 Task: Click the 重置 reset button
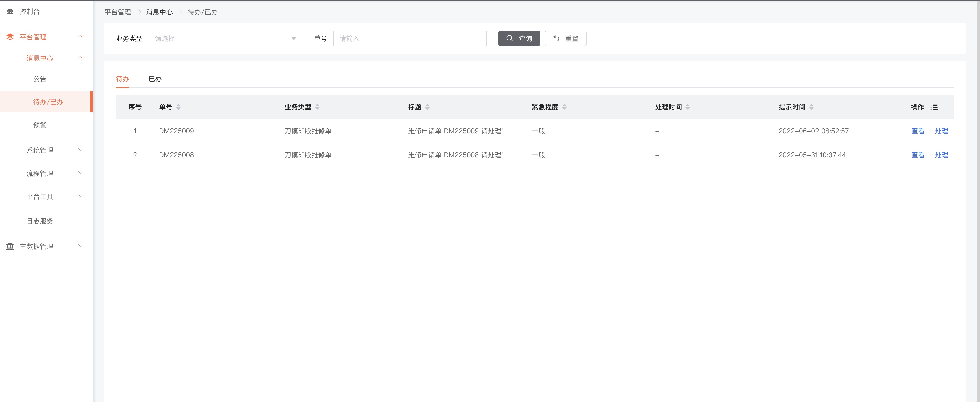point(565,38)
